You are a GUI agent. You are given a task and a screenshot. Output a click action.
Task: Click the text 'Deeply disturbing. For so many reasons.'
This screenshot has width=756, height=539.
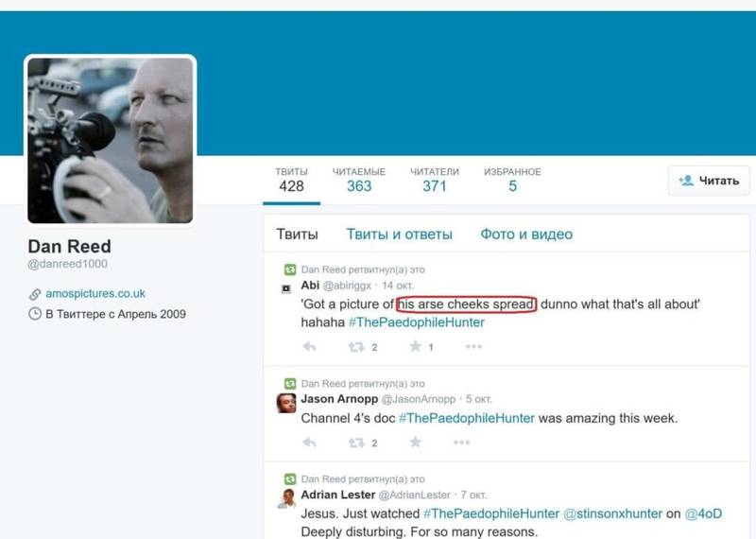click(419, 531)
